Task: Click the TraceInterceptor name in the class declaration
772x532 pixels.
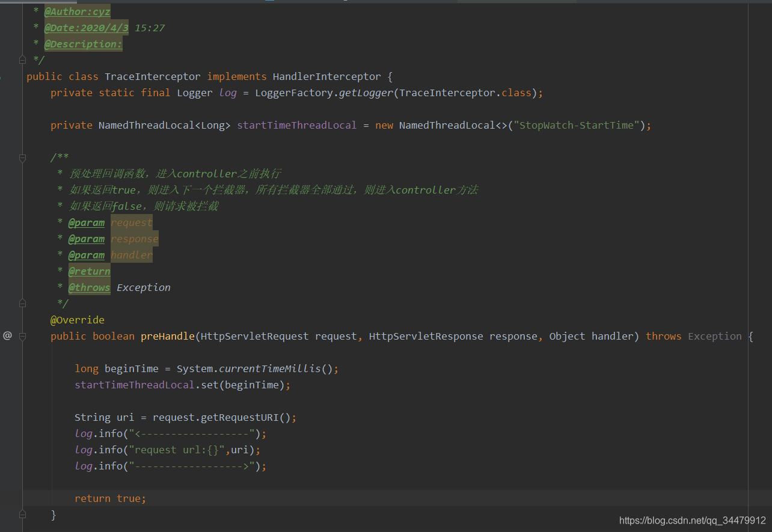Action: (153, 76)
